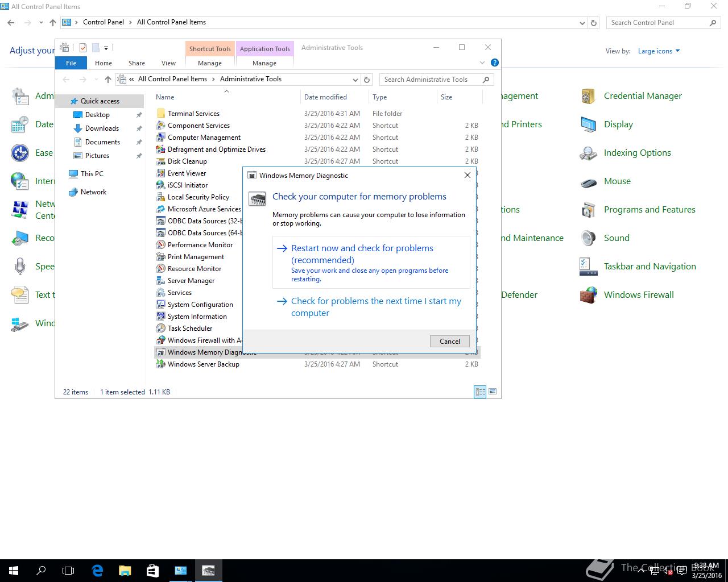Choose Restart now and check for problems

pyautogui.click(x=371, y=263)
